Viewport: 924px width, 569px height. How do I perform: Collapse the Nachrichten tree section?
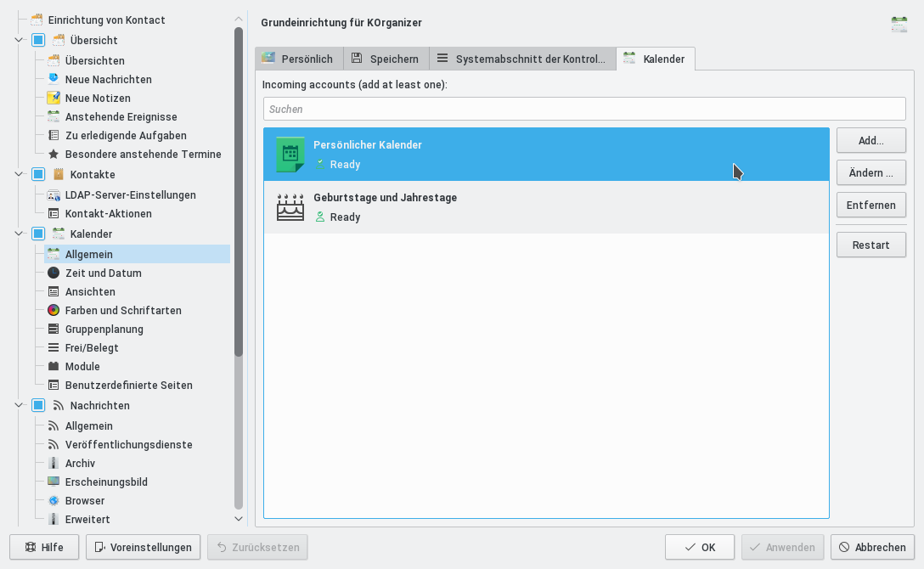pos(19,405)
